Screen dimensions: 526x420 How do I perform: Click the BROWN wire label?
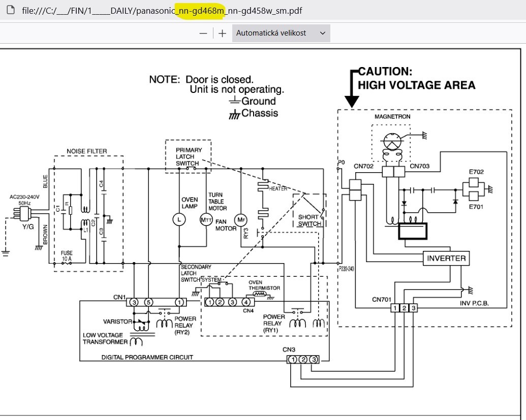tap(46, 234)
